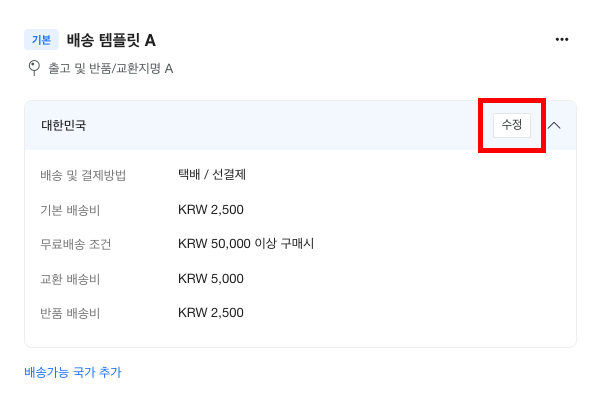The height and width of the screenshot is (410, 600).
Task: Click the location pin icon
Action: (33, 68)
